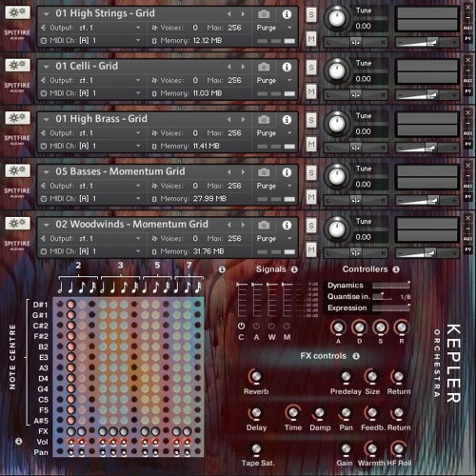
Task: Click PV button on 01 Celli
Action: click(468, 91)
